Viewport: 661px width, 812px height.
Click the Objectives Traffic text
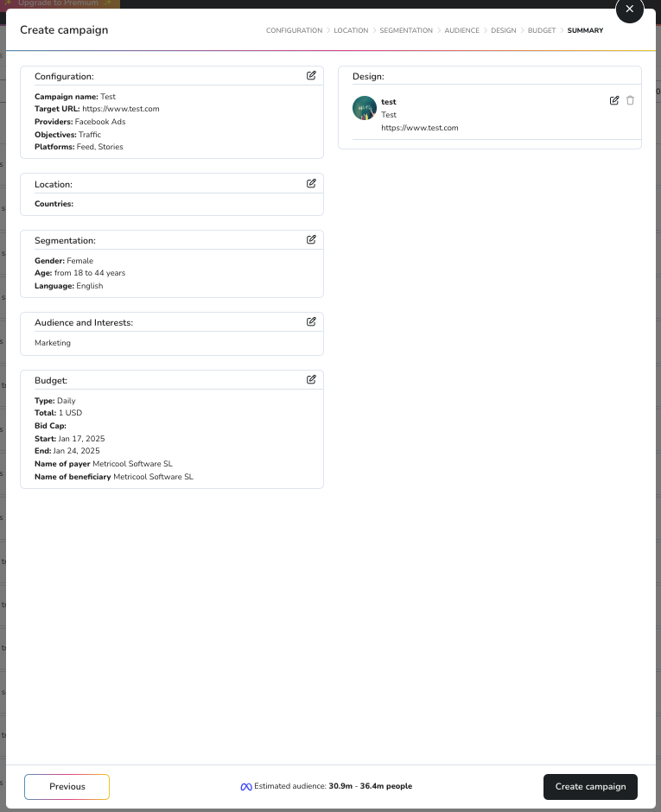[68, 135]
